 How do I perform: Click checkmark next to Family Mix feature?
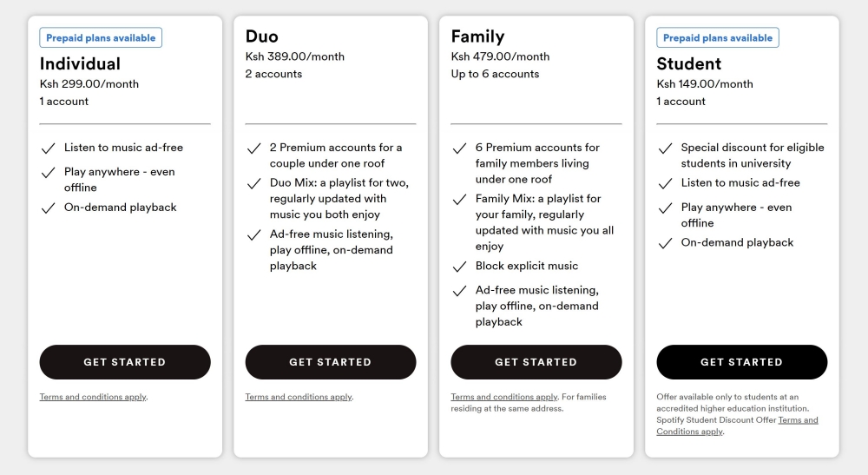[x=460, y=200]
